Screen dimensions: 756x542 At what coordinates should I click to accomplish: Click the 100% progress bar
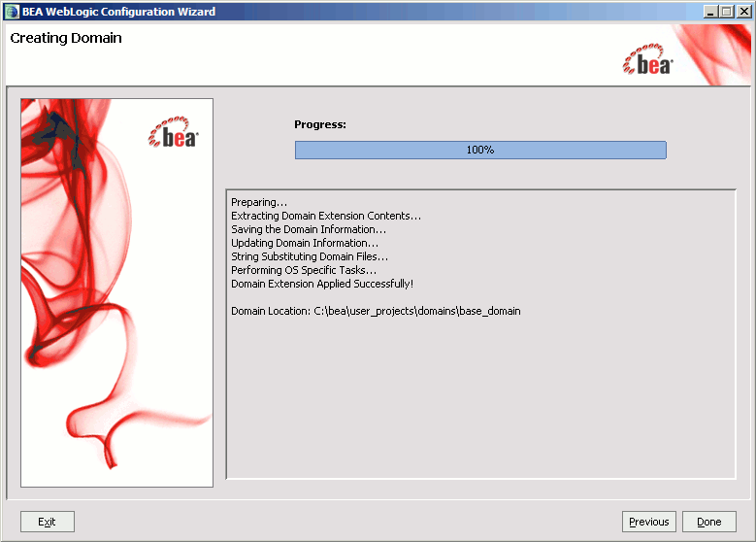point(480,150)
